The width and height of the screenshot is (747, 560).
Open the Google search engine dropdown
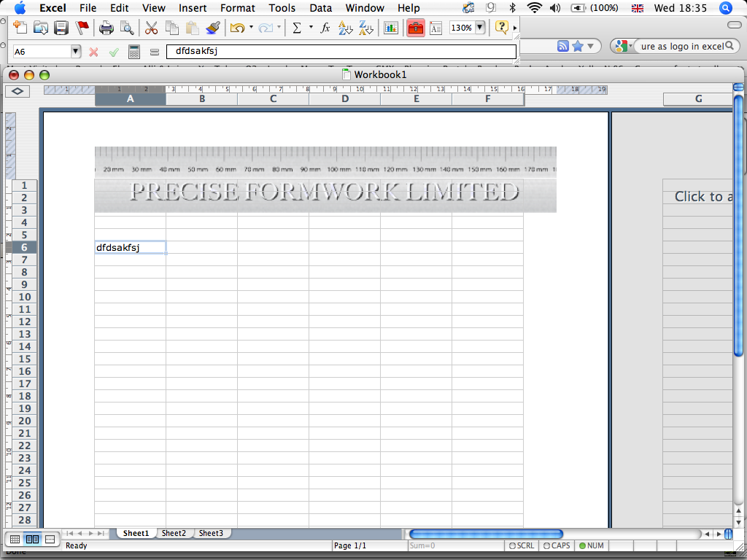pyautogui.click(x=623, y=46)
